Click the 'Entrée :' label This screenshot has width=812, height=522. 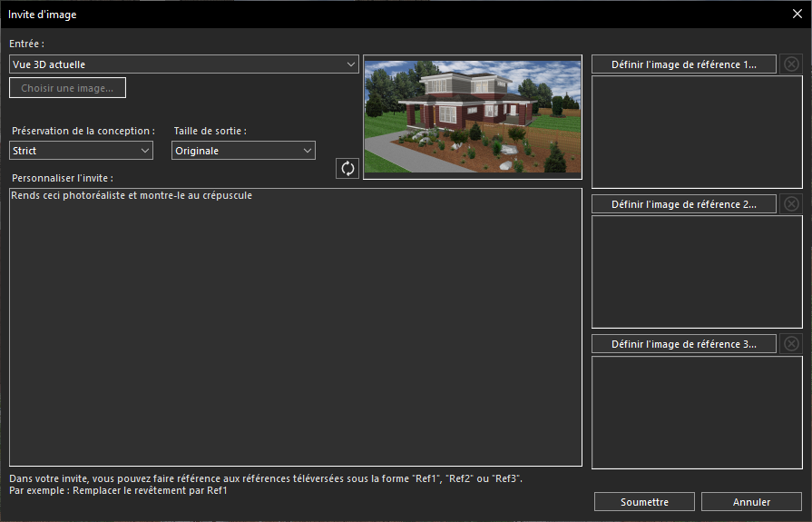[26, 44]
